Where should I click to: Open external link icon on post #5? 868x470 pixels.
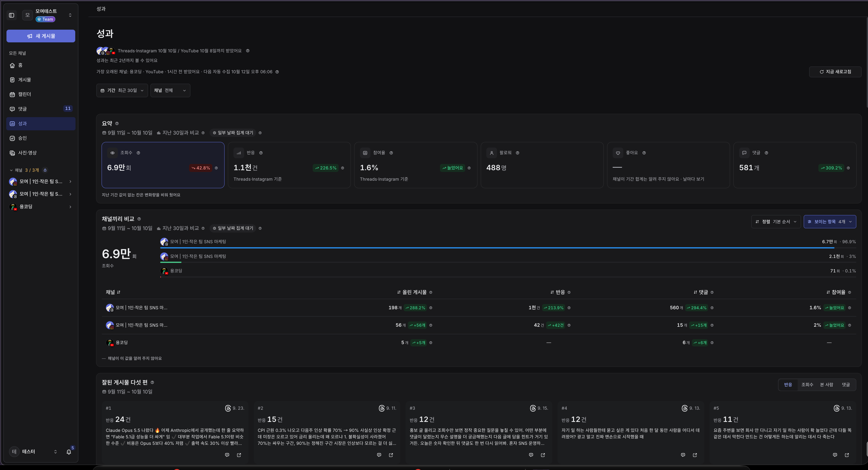[x=847, y=455]
